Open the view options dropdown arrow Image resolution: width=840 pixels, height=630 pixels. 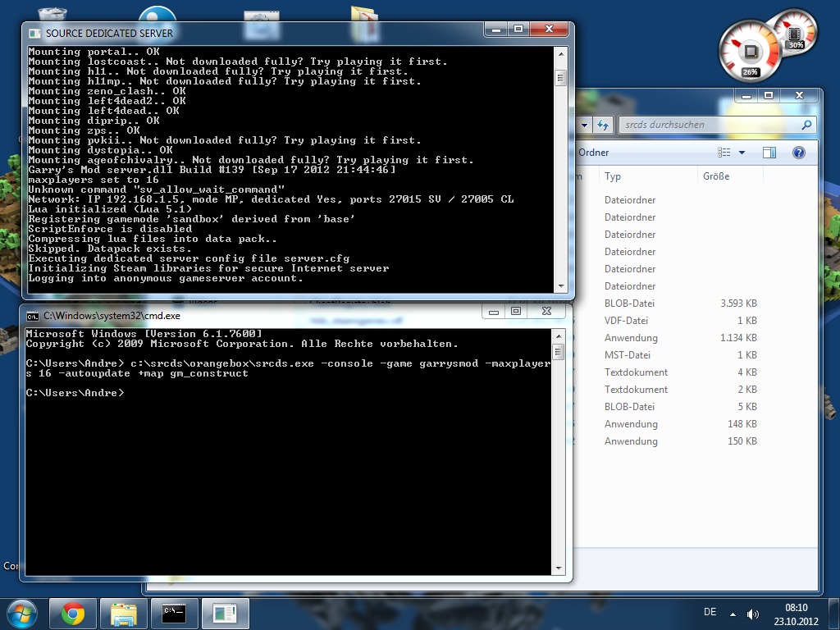[742, 153]
